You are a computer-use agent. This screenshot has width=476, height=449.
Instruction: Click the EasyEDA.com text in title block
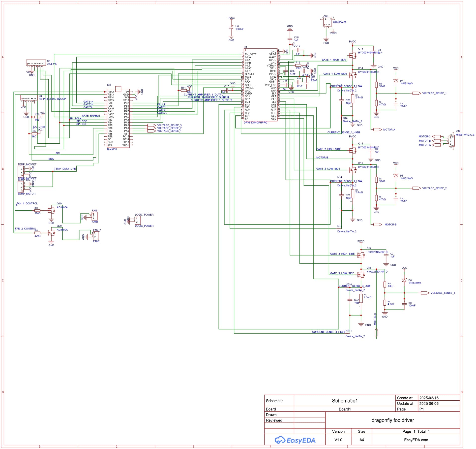[416, 440]
